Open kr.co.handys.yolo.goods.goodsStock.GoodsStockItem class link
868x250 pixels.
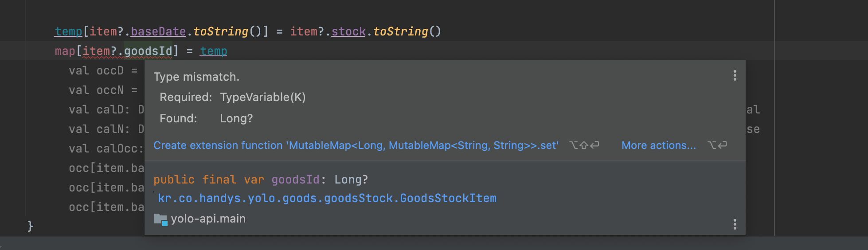(327, 198)
